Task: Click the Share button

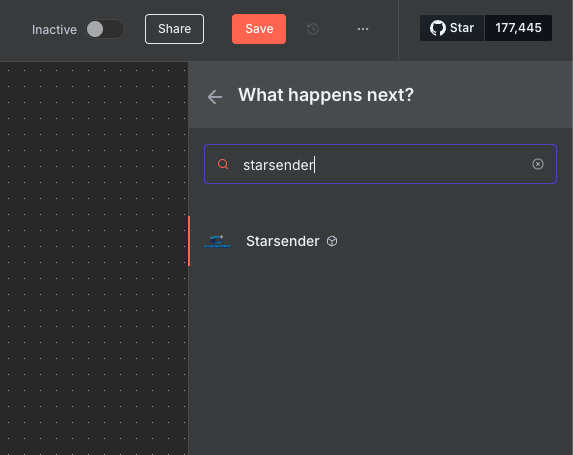Action: click(174, 29)
